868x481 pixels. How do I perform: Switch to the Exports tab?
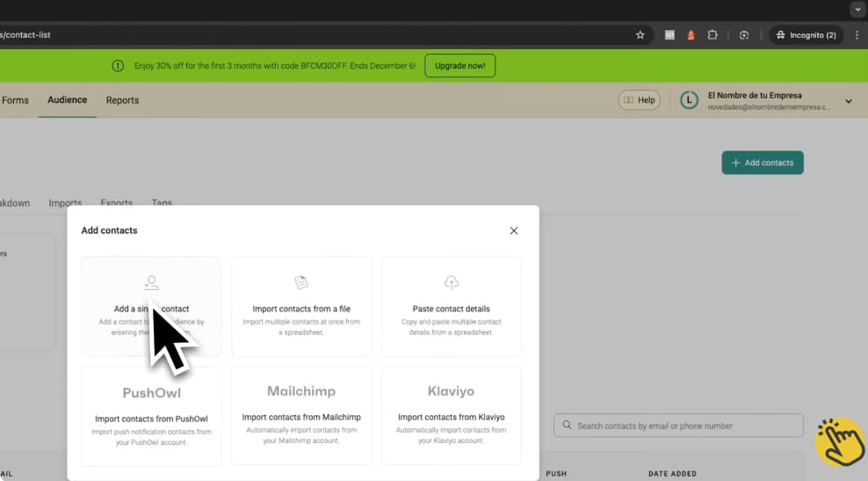coord(116,202)
